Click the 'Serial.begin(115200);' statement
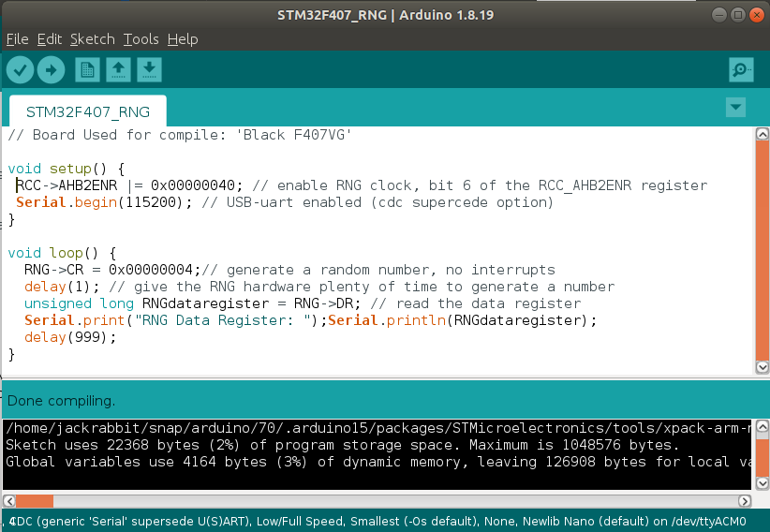770x532 pixels. tap(104, 202)
